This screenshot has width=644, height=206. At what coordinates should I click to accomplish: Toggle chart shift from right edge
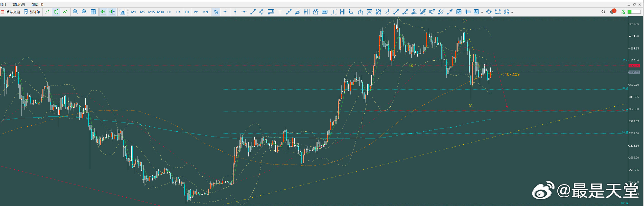(x=103, y=12)
